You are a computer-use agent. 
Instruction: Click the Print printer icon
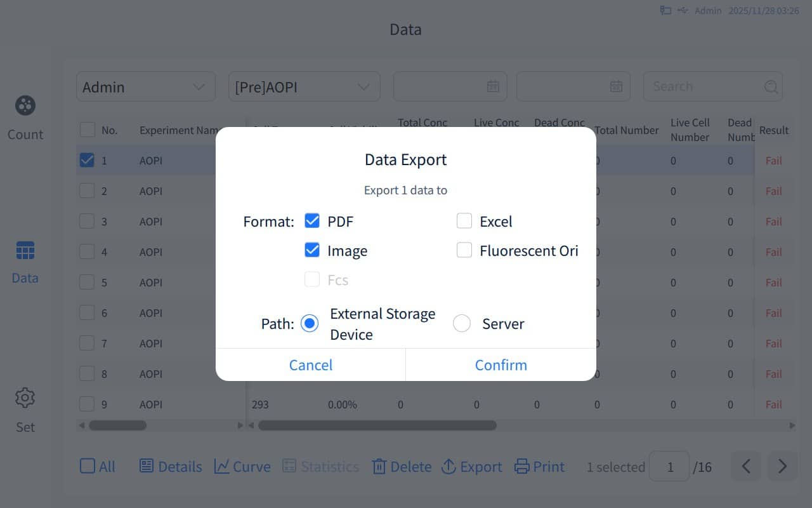tap(521, 466)
